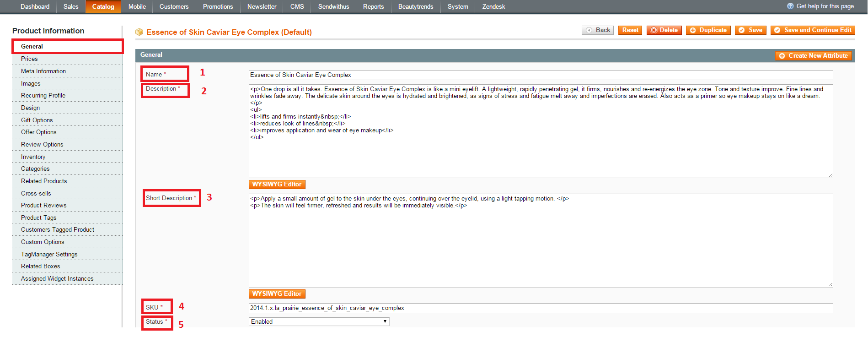The image size is (868, 337).
Task: Open the Sendwithus menu
Action: (334, 6)
